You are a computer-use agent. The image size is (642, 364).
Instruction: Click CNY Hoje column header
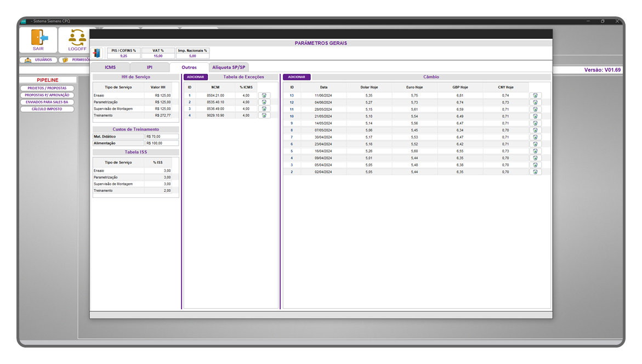click(505, 87)
